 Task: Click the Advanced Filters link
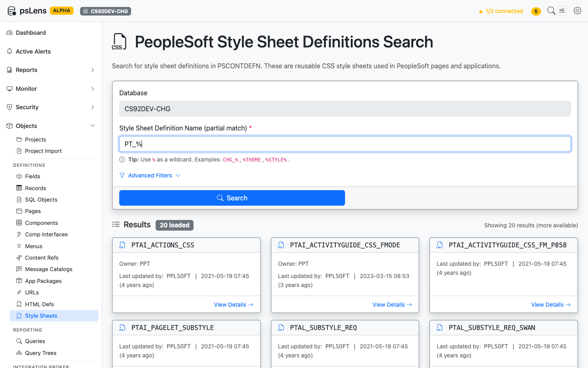click(x=150, y=175)
